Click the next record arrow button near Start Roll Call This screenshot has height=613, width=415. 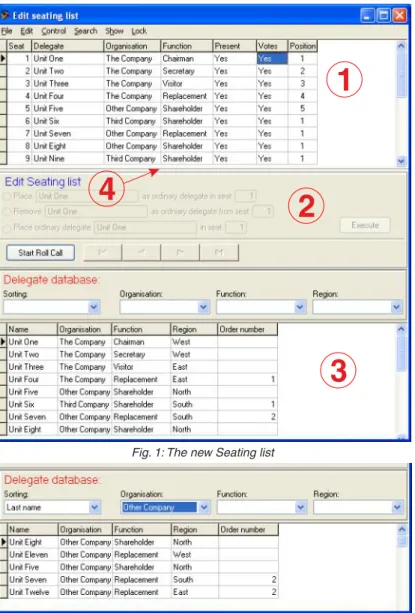(180, 253)
